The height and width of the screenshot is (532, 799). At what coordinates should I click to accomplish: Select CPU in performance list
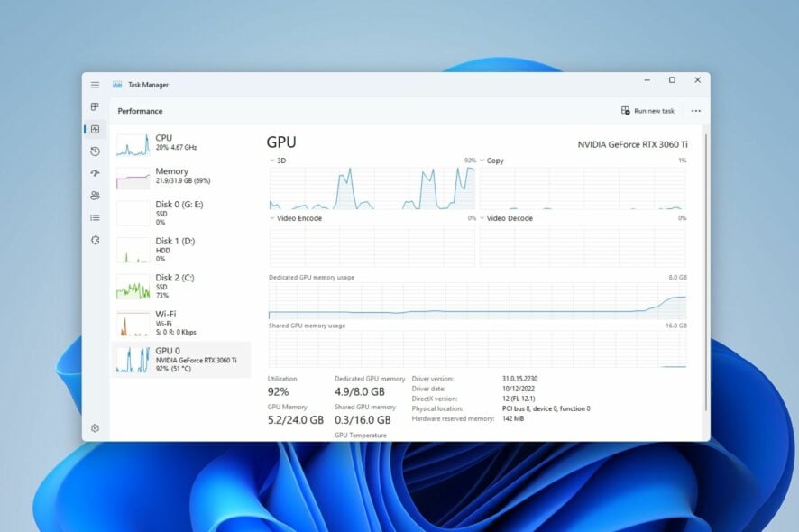coord(181,144)
